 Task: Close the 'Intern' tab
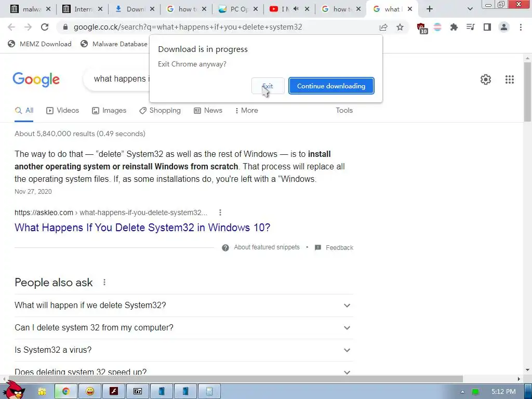pyautogui.click(x=100, y=9)
